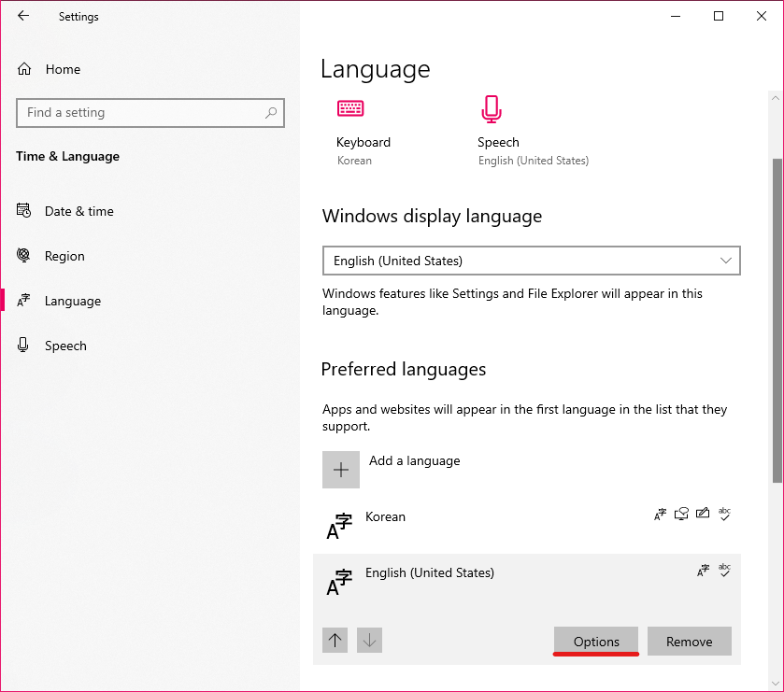This screenshot has width=784, height=692.
Task: Click Korean's display language feature icon
Action: (661, 514)
